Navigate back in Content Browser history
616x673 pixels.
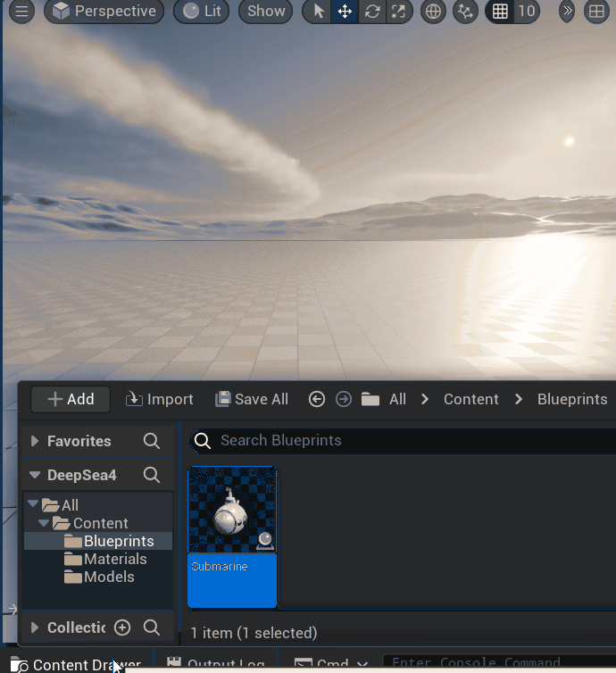316,399
